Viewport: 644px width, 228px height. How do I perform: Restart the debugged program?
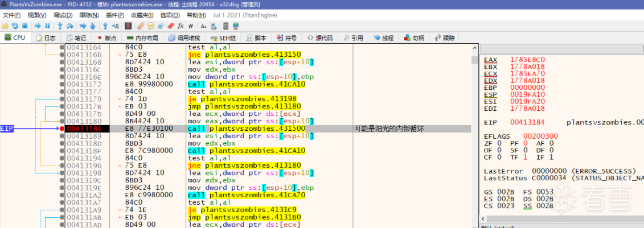(x=15, y=26)
